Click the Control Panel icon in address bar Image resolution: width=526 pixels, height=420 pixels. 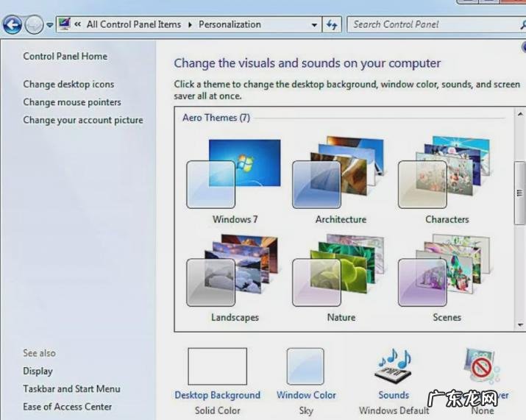65,24
